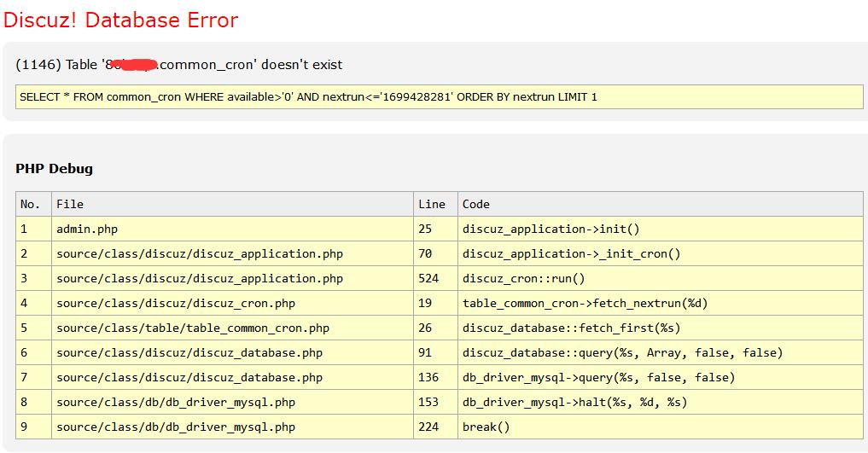The width and height of the screenshot is (868, 453).
Task: Click the 'admin.php' file cell
Action: pos(232,229)
